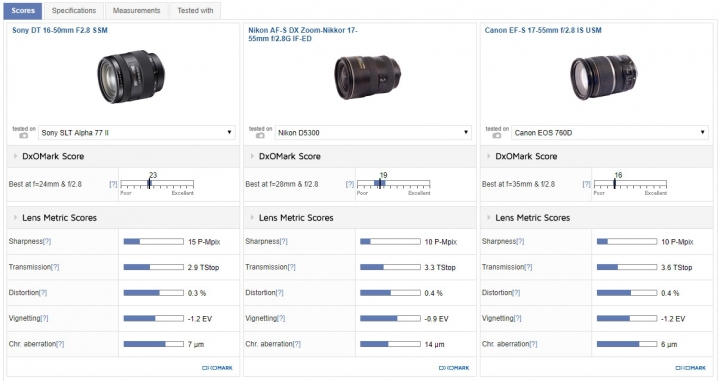Open help [?] for Sony Sharpness metric

(x=47, y=241)
